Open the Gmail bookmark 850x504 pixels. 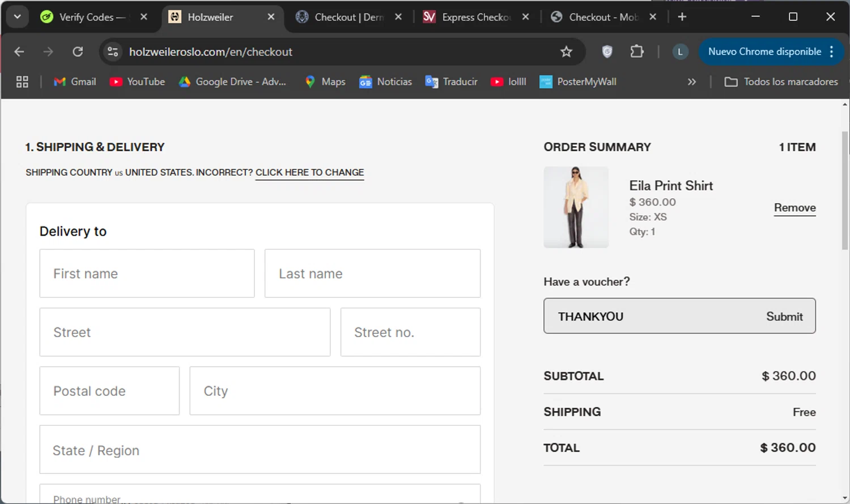75,82
